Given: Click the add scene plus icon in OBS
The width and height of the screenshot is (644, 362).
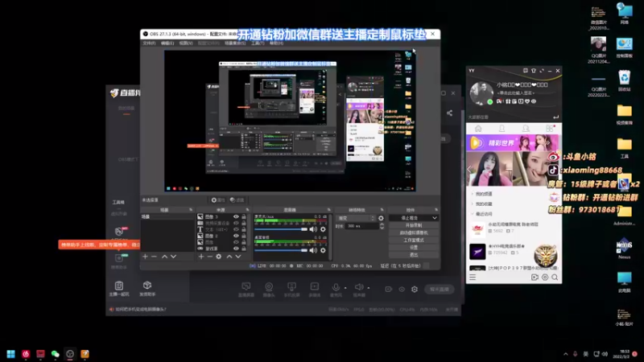Looking at the screenshot, I should (145, 257).
